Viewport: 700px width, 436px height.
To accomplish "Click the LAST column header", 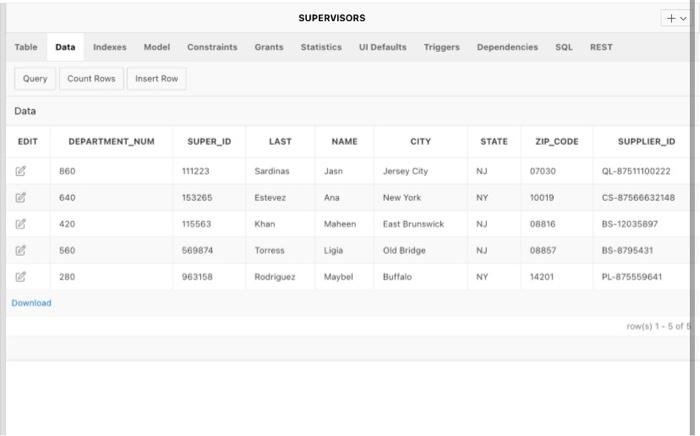I will [x=280, y=141].
